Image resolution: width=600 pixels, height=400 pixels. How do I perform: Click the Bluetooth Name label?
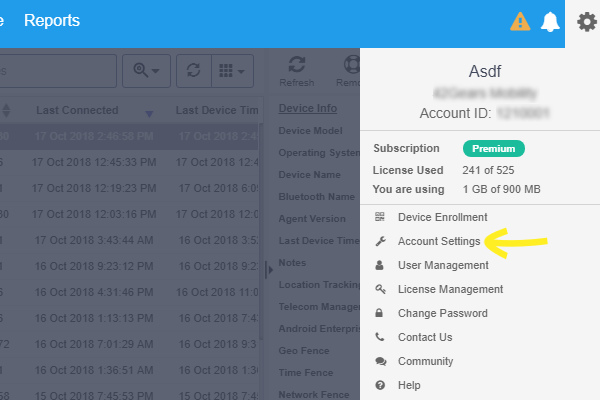(316, 197)
